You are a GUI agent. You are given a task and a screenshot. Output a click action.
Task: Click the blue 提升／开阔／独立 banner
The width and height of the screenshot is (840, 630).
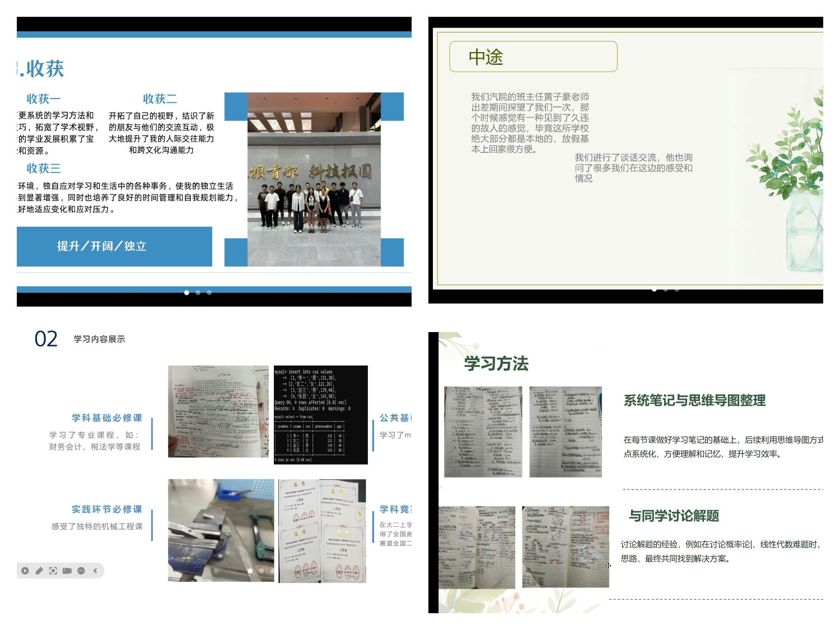(x=114, y=246)
